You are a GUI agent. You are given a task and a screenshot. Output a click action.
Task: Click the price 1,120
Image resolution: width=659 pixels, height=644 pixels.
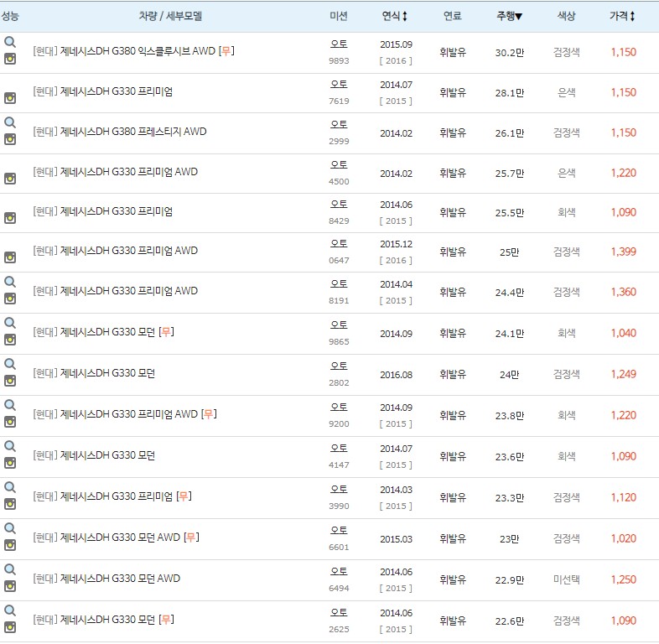click(623, 497)
